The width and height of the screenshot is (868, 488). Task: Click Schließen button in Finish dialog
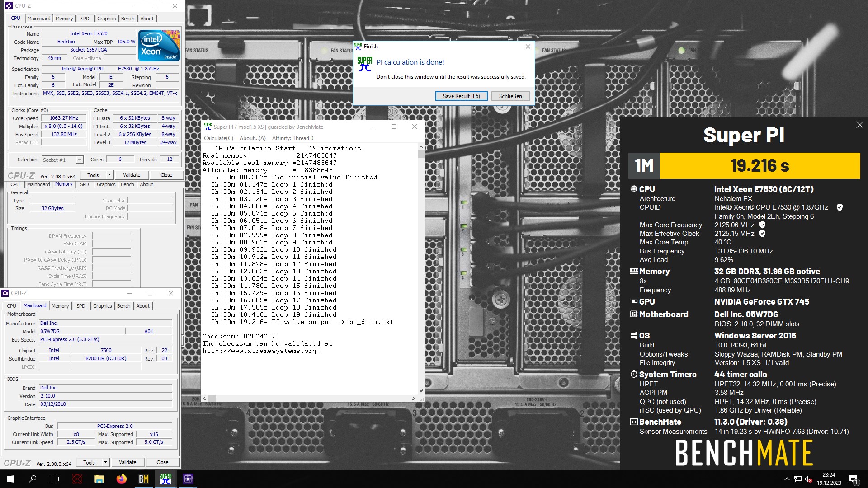tap(510, 96)
